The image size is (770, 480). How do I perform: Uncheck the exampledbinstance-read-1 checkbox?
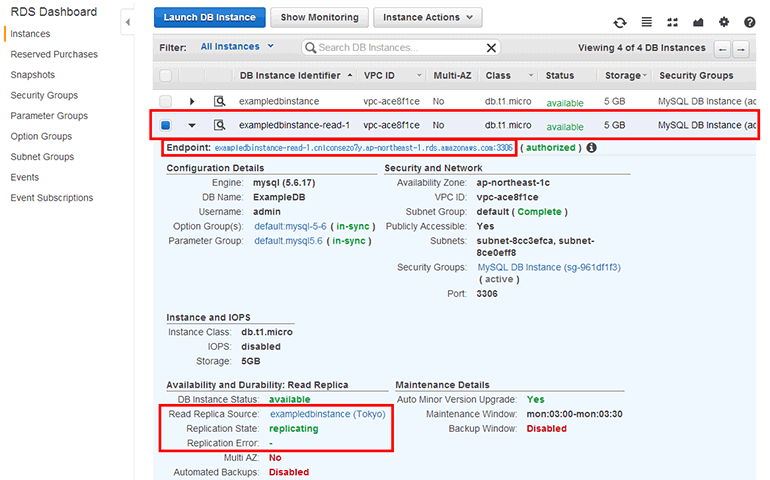(x=166, y=125)
